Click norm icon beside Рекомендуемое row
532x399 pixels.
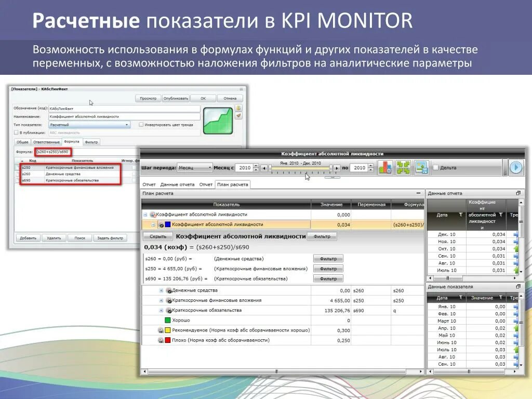[161, 330]
